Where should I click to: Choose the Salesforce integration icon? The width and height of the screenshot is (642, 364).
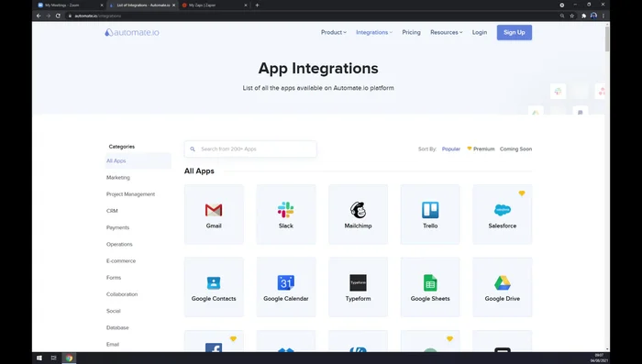tap(503, 210)
